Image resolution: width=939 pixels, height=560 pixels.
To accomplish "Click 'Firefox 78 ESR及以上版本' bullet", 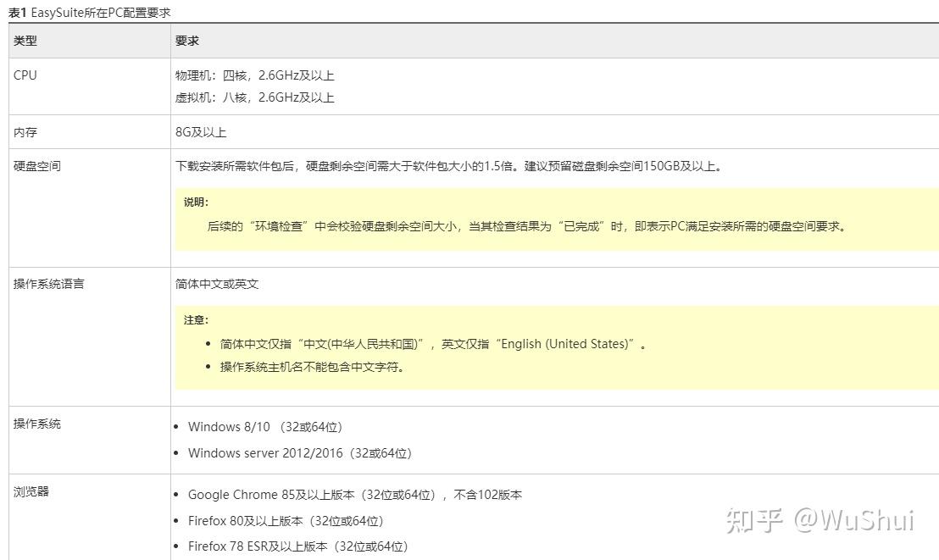I will coord(297,546).
